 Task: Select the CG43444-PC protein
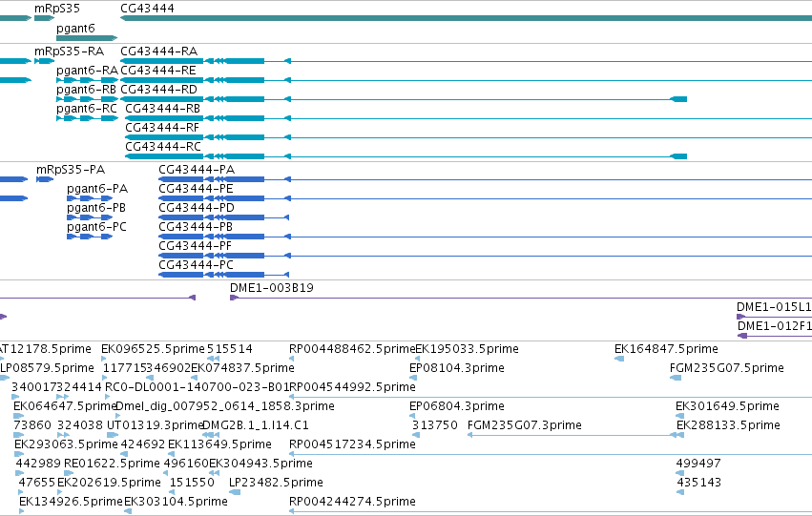point(223,275)
